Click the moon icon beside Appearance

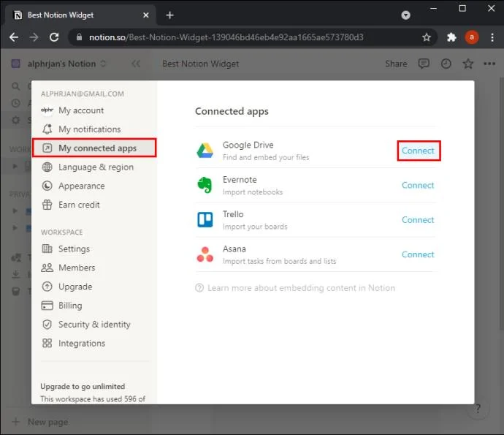(x=47, y=186)
